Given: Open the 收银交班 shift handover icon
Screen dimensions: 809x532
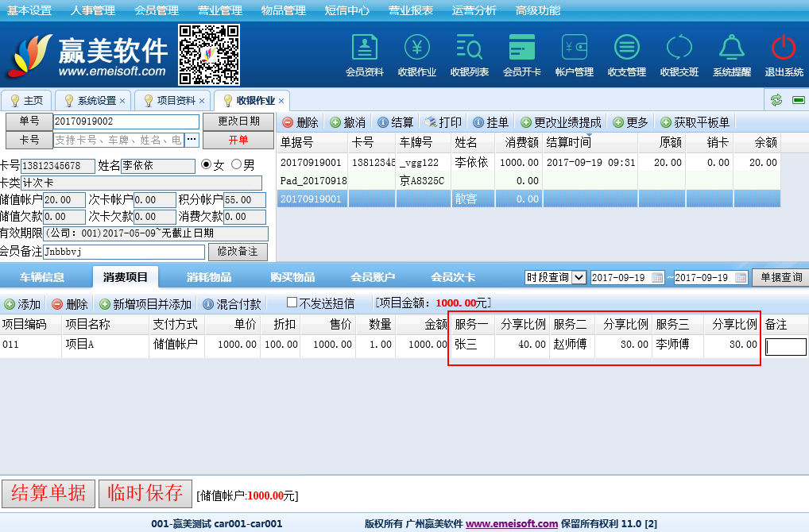Looking at the screenshot, I should tap(679, 48).
